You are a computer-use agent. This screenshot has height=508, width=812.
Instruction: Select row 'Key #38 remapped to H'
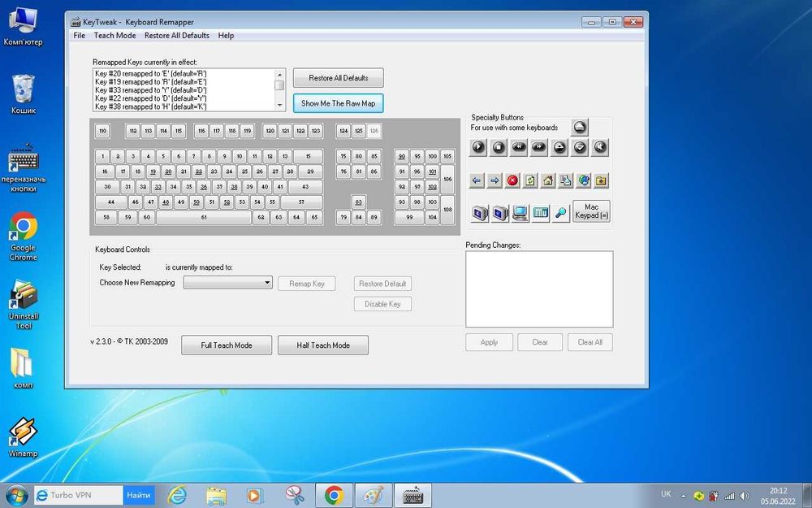184,106
